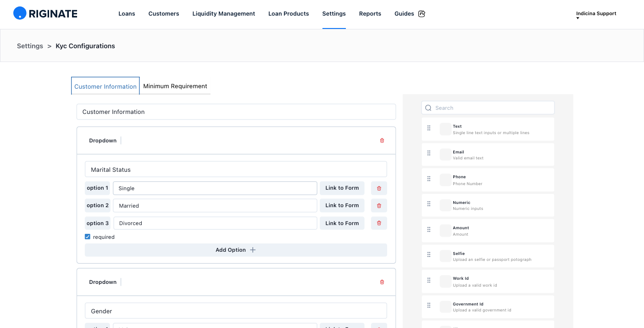644x328 pixels.
Task: Click 'Upload a valid work id' text
Action: point(475,285)
